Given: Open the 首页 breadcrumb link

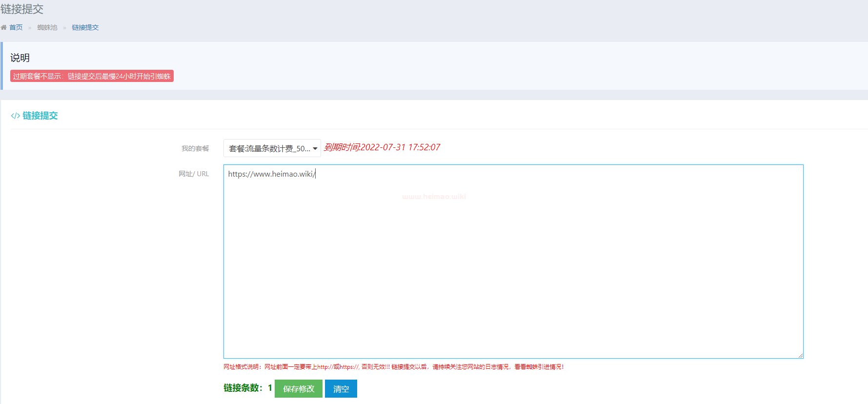Looking at the screenshot, I should click(16, 28).
